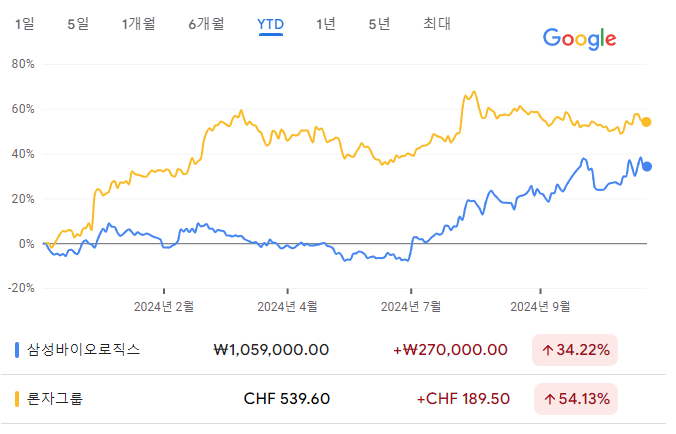Choose the 1년 range tab

325,24
